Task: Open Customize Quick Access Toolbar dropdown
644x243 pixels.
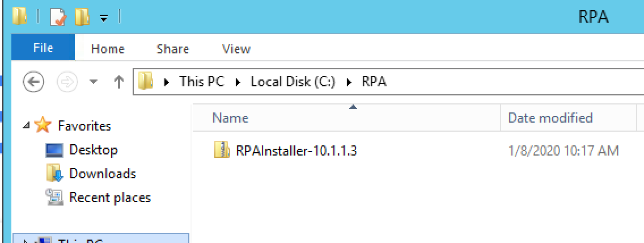Action: point(104,18)
